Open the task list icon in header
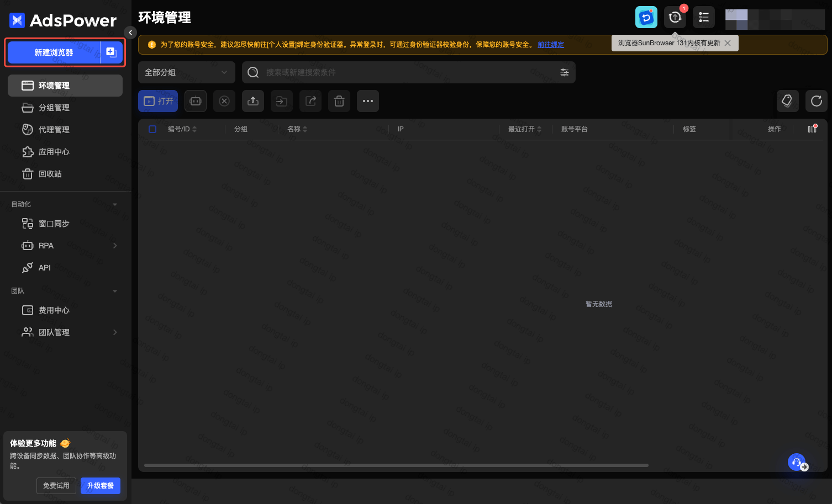Image resolution: width=832 pixels, height=504 pixels. tap(704, 18)
